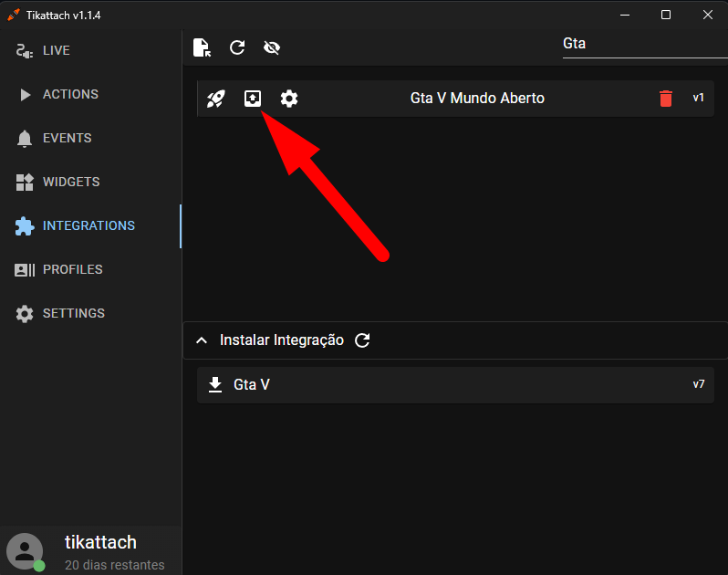Screen dimensions: 728x575
Task: Click the v1 version label
Action: 698,98
